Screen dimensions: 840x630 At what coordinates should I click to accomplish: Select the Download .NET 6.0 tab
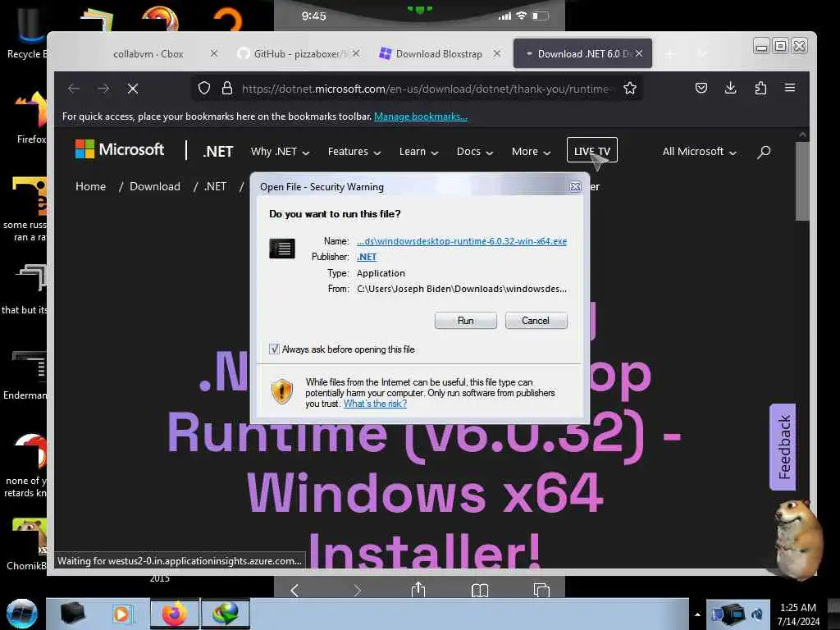coord(583,53)
